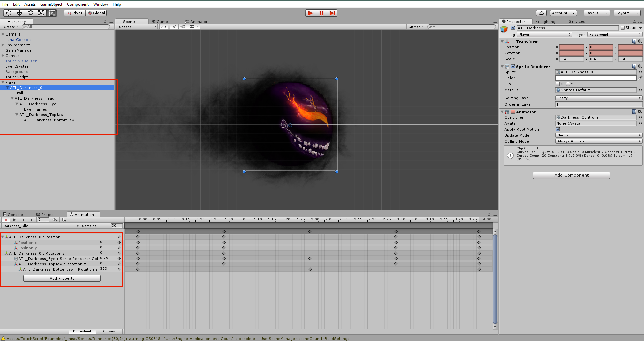Click the editor Pause button

pos(321,13)
